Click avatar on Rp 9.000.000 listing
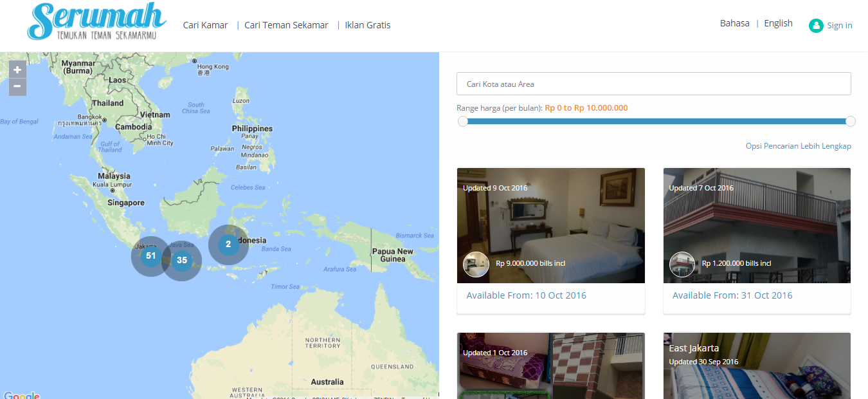 click(x=475, y=264)
